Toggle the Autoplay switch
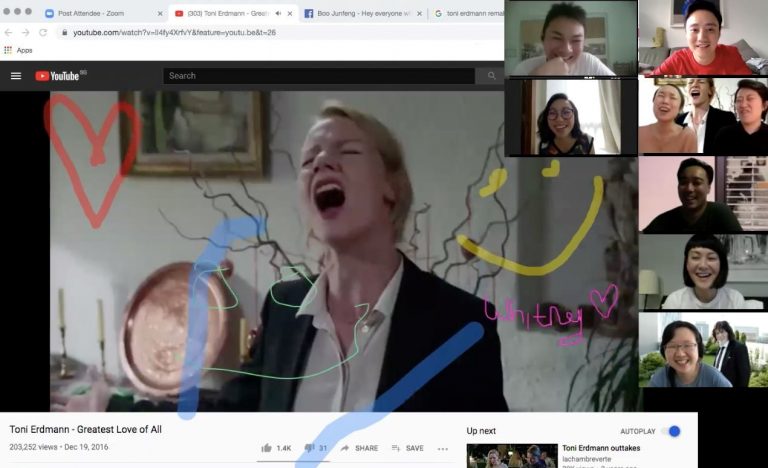Screen dimensions: 768x468 tap(671, 431)
